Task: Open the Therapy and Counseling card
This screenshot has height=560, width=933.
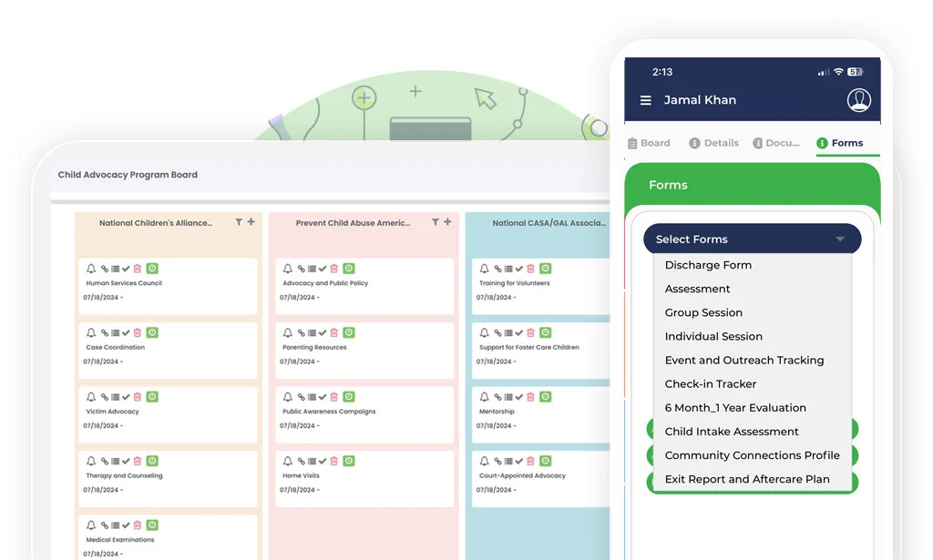Action: [x=125, y=475]
